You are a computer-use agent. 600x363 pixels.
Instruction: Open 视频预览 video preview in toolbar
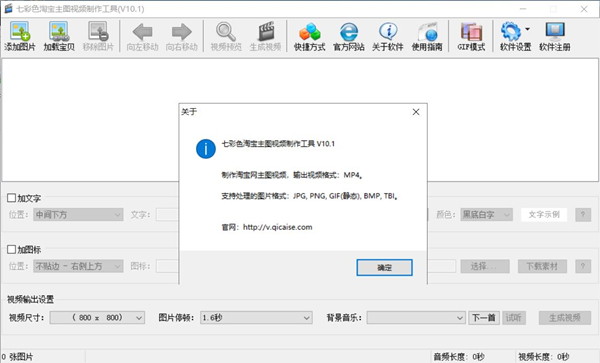click(x=226, y=36)
